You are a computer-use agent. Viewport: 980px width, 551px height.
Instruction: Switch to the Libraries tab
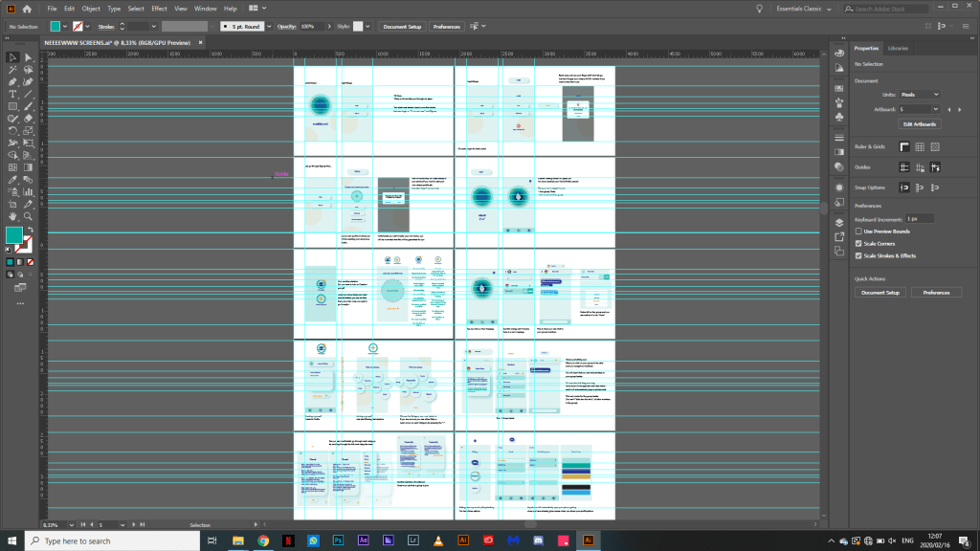pyautogui.click(x=899, y=48)
